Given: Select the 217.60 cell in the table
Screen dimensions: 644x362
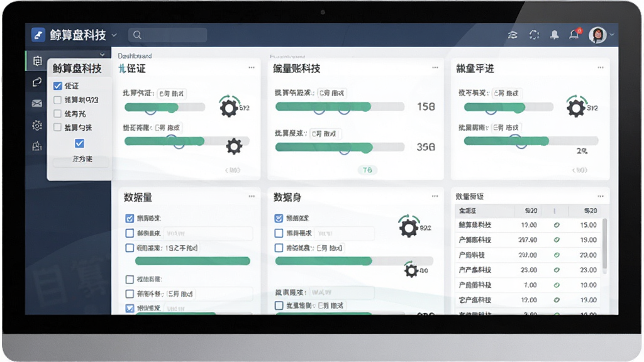Looking at the screenshot, I should pos(528,239).
